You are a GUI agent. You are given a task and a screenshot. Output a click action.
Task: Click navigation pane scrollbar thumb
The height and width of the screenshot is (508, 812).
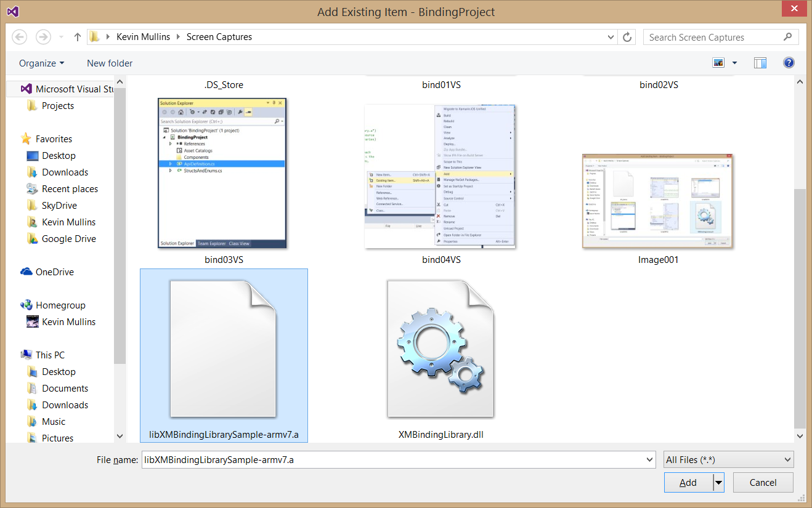click(x=120, y=226)
